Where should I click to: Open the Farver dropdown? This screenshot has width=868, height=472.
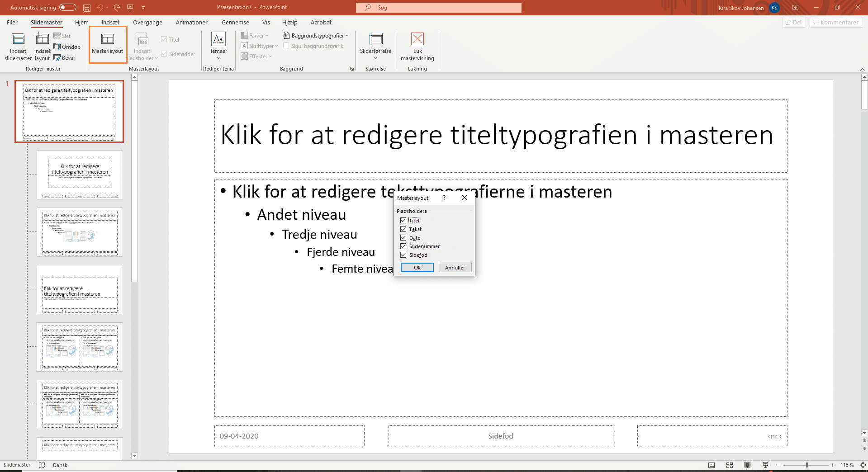(255, 35)
